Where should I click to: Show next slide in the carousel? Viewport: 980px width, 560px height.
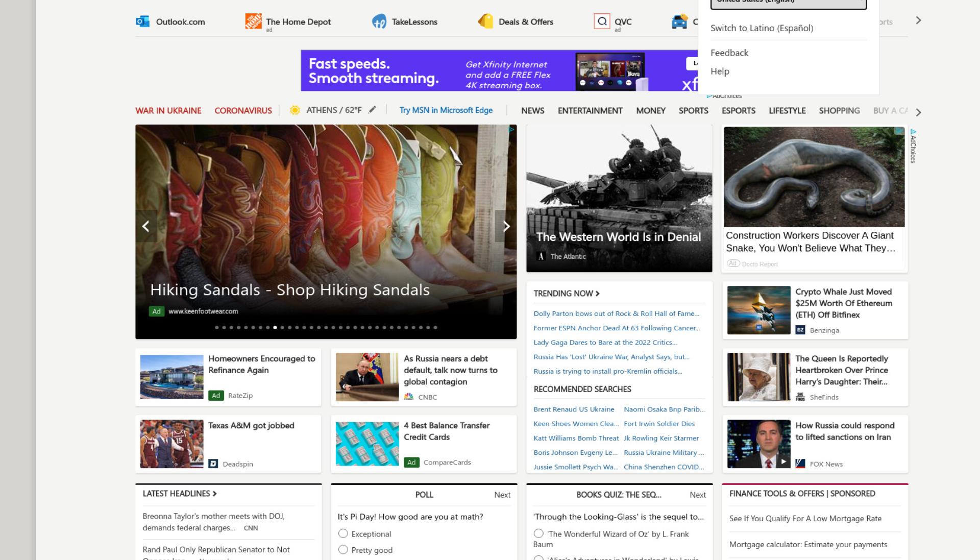pyautogui.click(x=506, y=226)
